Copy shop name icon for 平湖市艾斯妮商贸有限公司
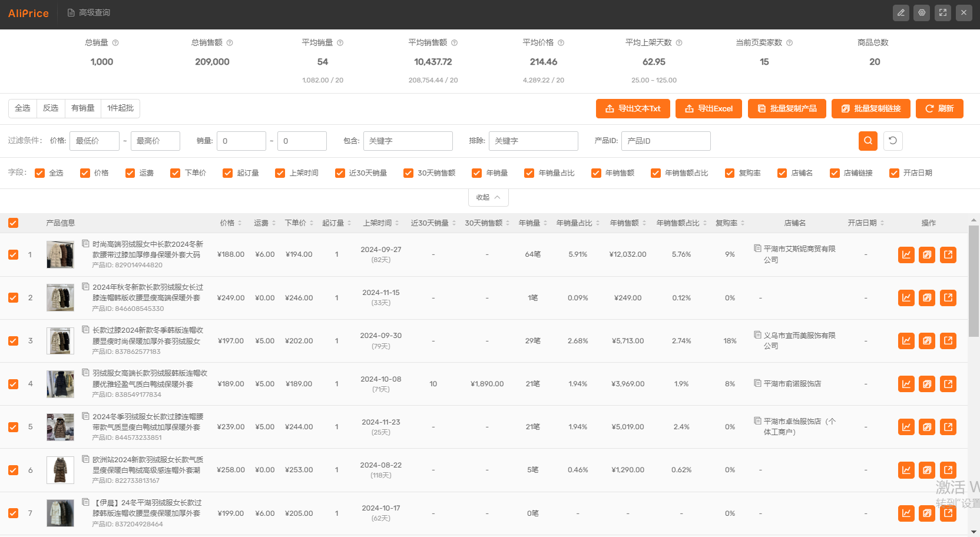 coord(757,248)
